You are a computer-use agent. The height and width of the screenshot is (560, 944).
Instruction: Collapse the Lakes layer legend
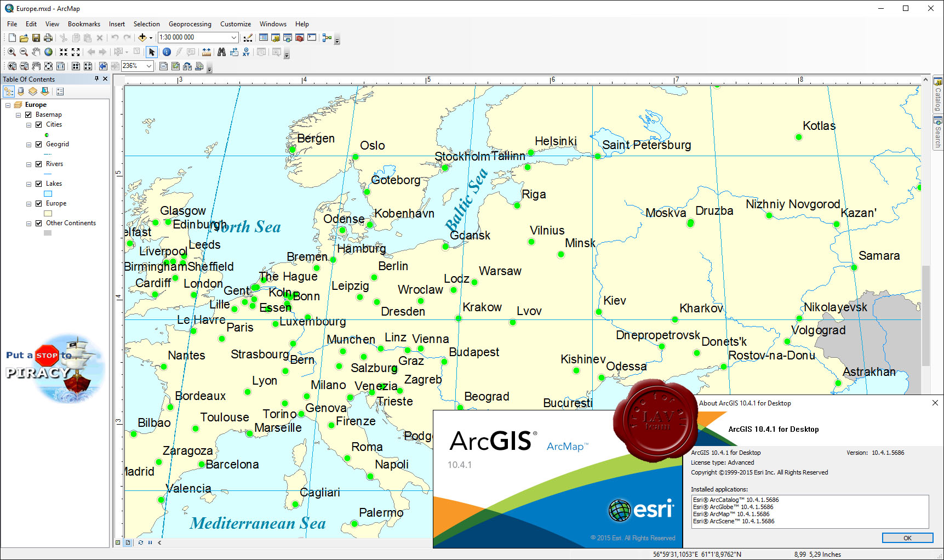click(x=28, y=184)
